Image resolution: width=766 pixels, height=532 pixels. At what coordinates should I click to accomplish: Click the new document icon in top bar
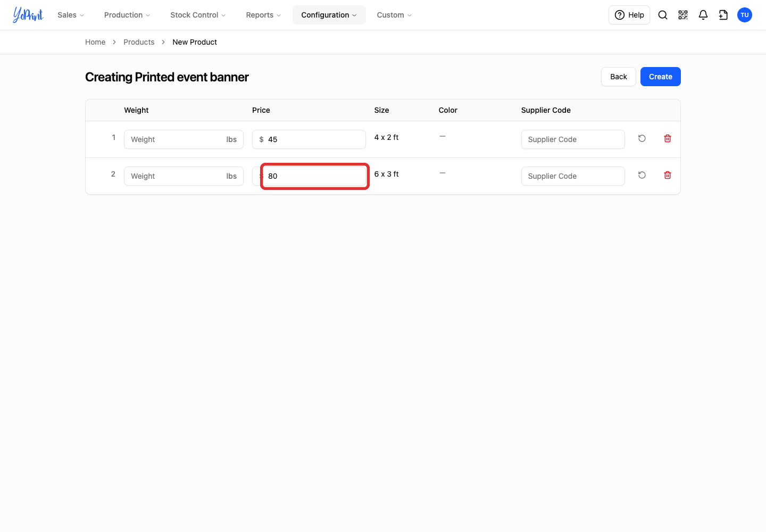pyautogui.click(x=723, y=15)
